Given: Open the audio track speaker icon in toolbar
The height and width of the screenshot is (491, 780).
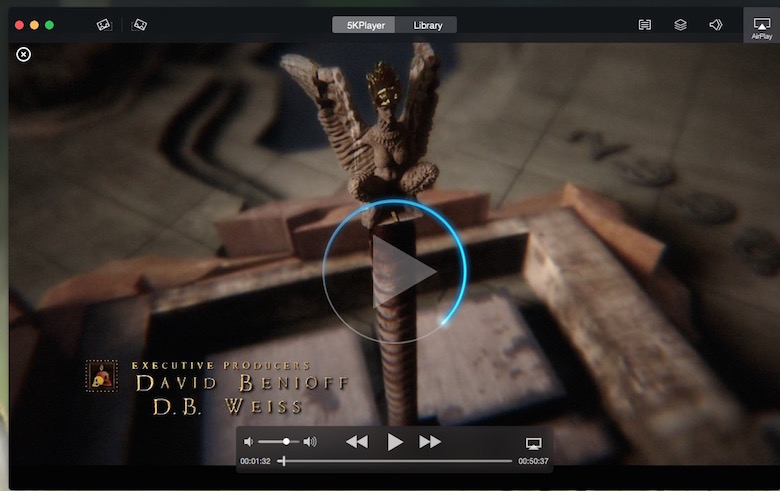Looking at the screenshot, I should 715,25.
